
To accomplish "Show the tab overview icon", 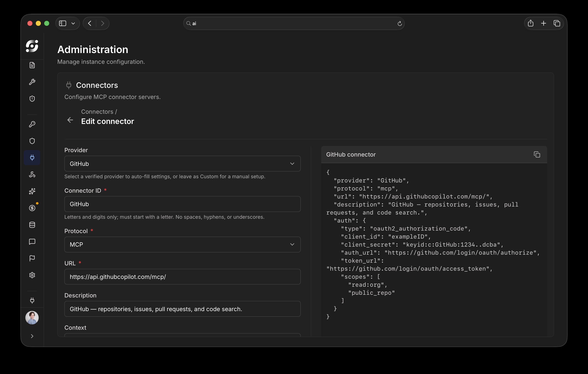I will 557,24.
